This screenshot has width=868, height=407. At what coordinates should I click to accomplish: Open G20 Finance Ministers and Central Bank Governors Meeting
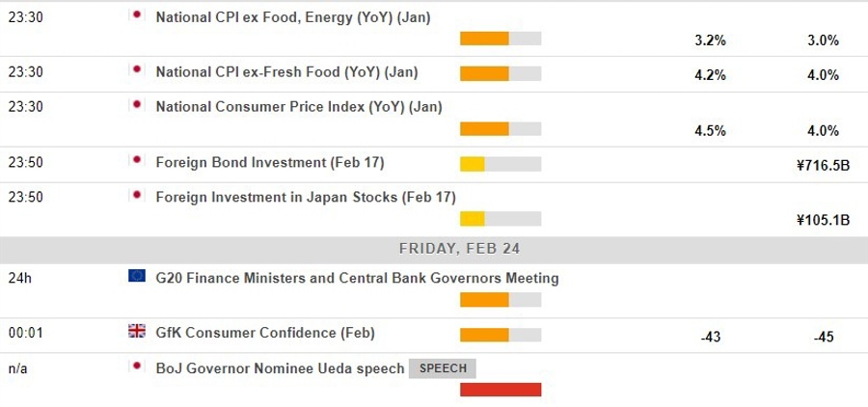pyautogui.click(x=357, y=278)
